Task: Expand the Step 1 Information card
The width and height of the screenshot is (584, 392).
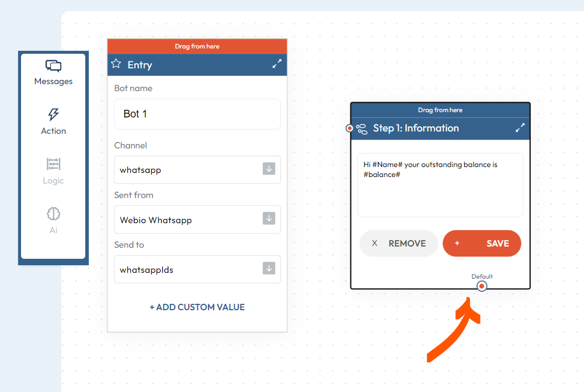Action: (520, 128)
